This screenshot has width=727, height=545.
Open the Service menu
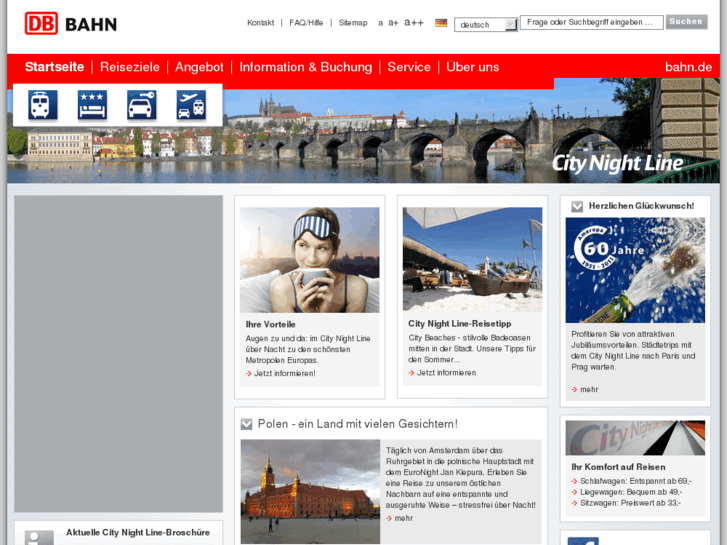409,67
